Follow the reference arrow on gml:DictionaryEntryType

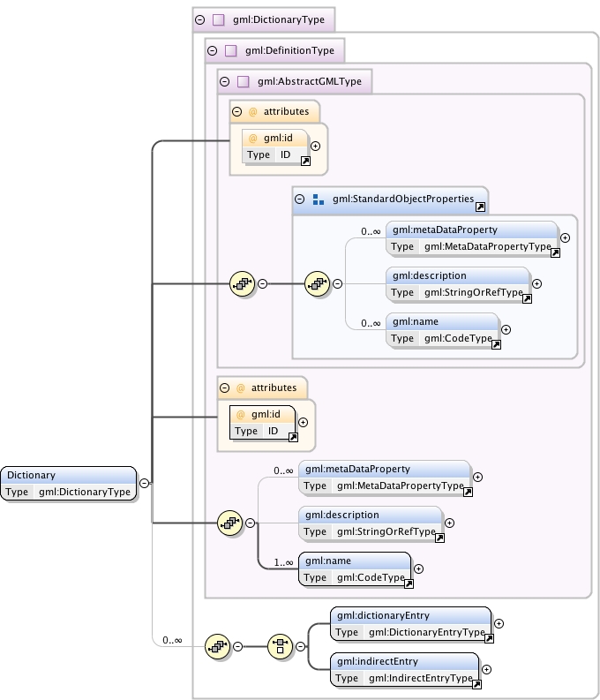(490, 638)
